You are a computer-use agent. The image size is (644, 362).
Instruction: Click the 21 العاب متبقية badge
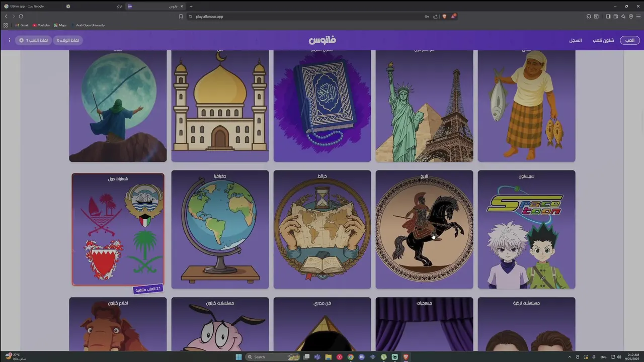(x=148, y=289)
